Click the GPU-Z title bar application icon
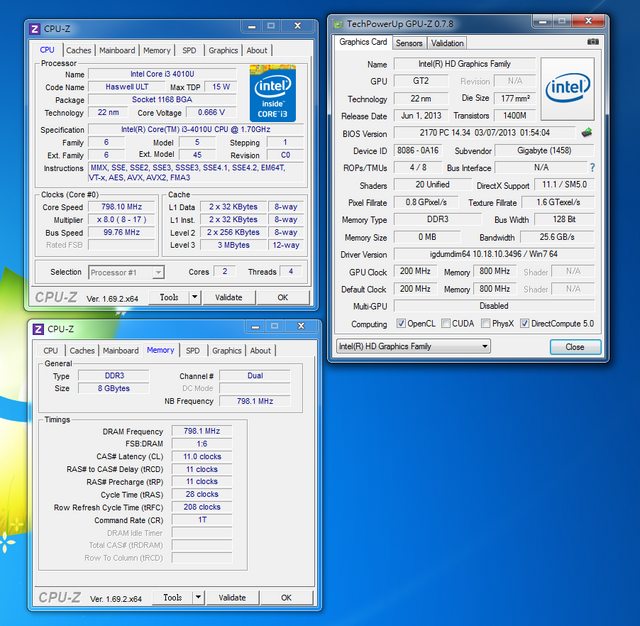Image resolution: width=640 pixels, height=626 pixels. (x=338, y=24)
